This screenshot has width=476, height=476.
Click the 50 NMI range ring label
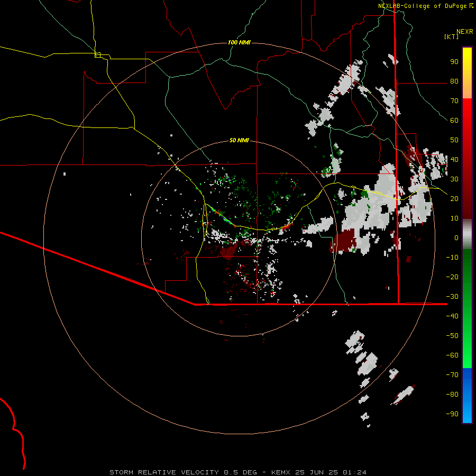click(x=239, y=140)
